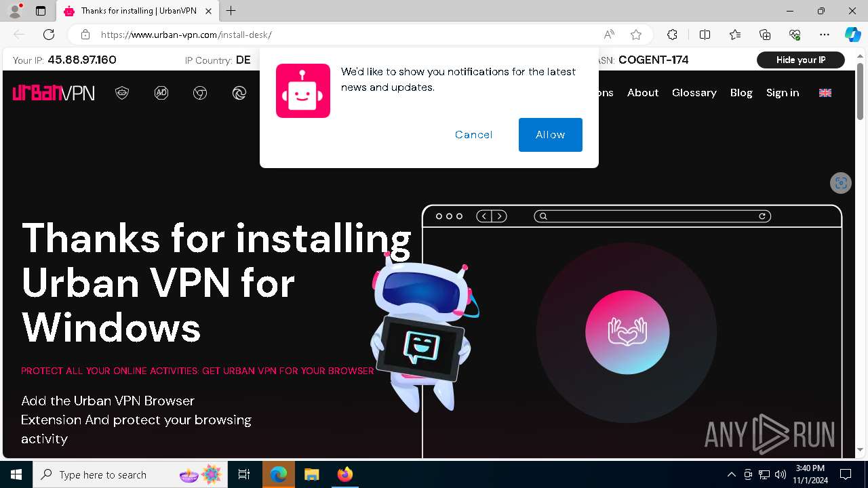The image size is (868, 488).
Task: Click the Windows search box
Action: pyautogui.click(x=129, y=474)
